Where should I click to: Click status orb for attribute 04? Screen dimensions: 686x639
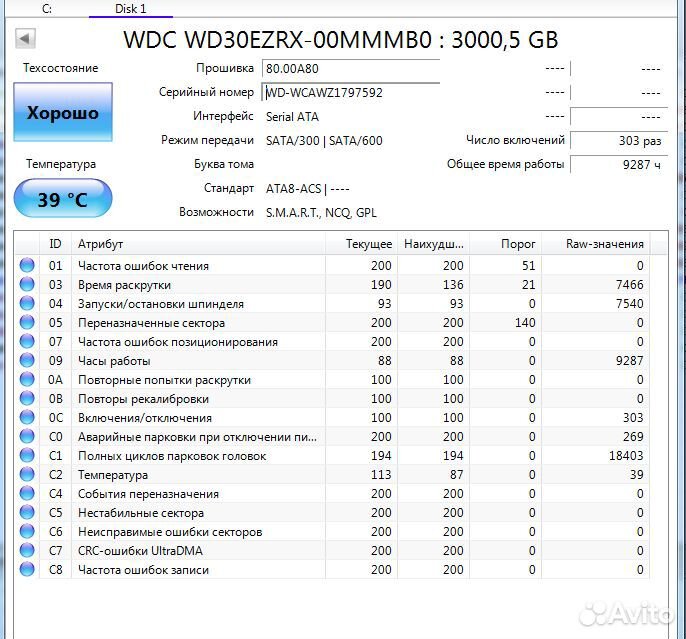click(x=27, y=303)
